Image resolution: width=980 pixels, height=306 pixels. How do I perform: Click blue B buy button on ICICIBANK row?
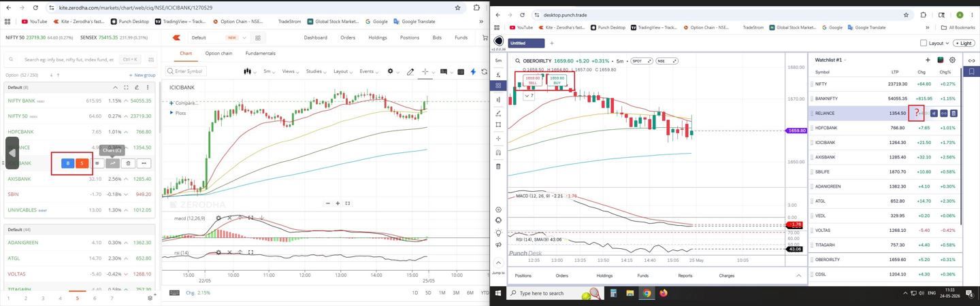point(67,163)
